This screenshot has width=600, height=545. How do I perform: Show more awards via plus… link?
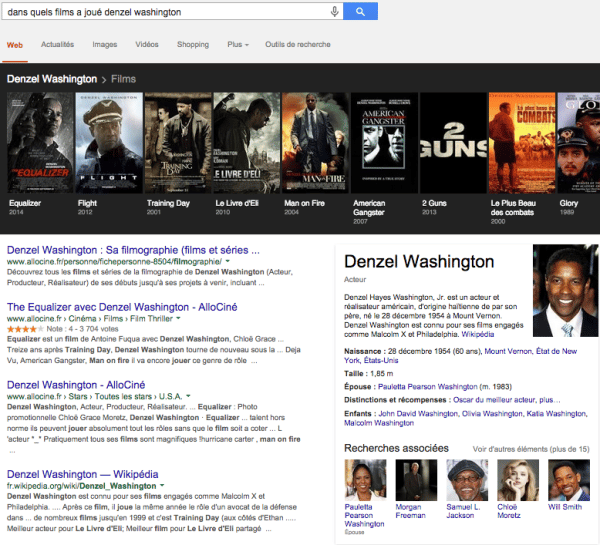point(550,400)
